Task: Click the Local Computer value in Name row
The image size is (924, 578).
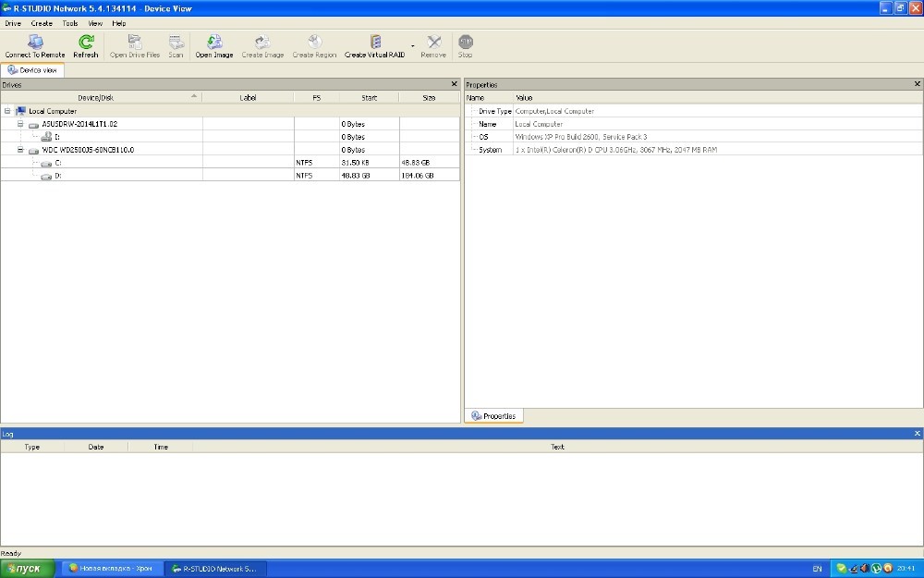Action: (539, 124)
